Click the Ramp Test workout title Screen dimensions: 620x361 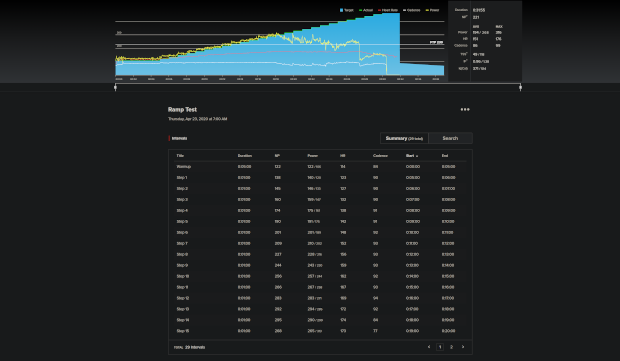[x=182, y=110]
